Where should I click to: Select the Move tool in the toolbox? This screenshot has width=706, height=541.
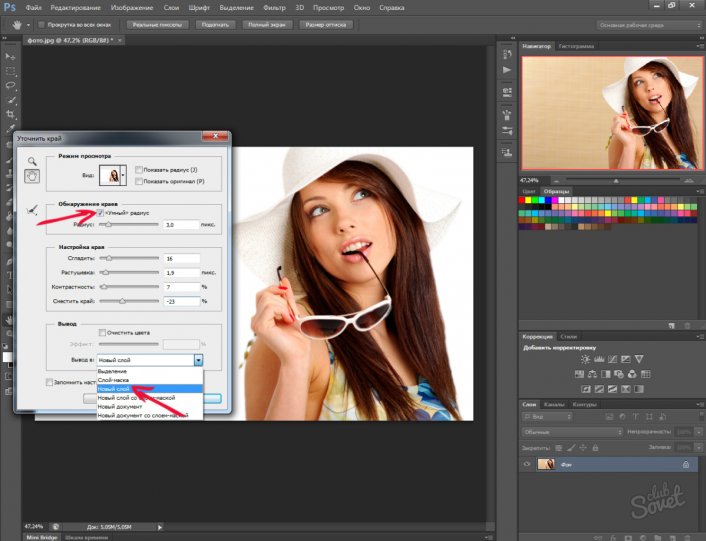(10, 57)
